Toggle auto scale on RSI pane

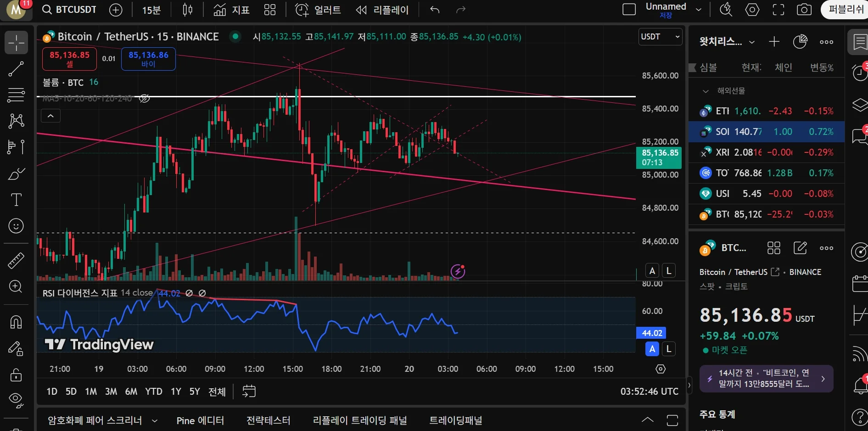652,349
